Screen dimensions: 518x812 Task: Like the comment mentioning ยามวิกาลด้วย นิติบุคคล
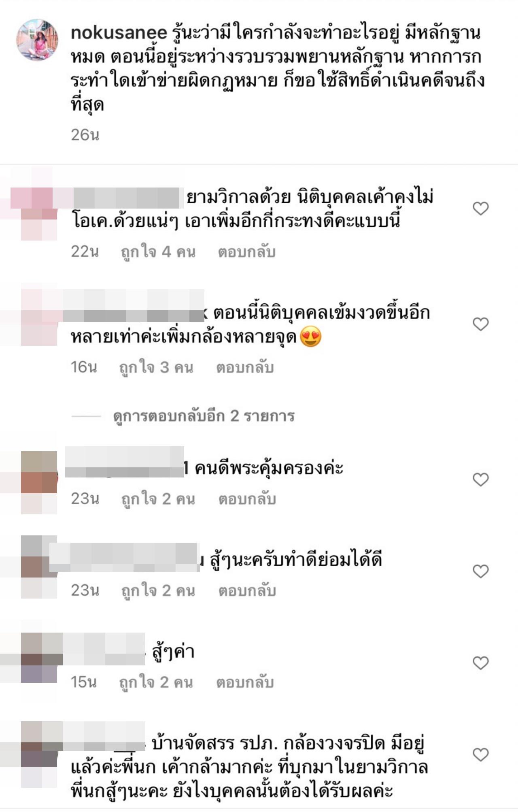pos(480,209)
